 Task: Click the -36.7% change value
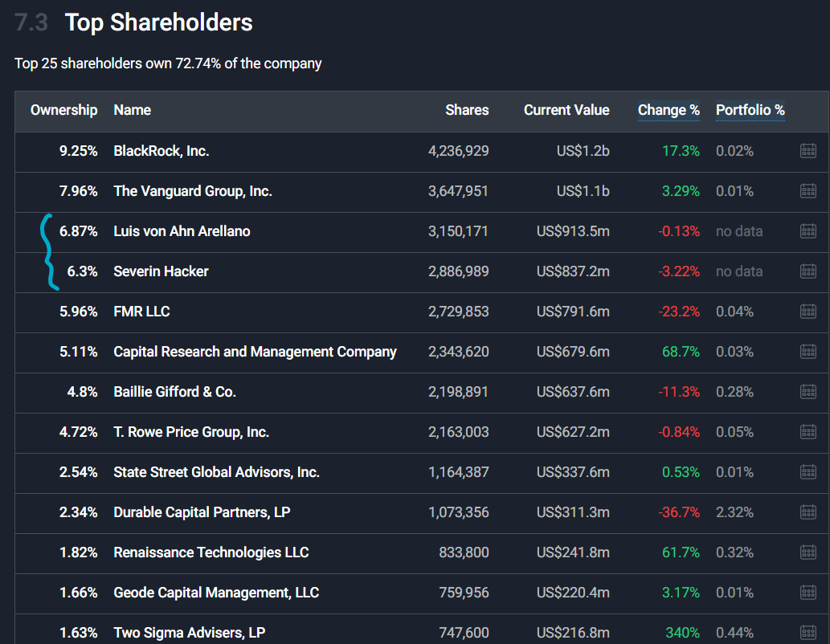[679, 513]
